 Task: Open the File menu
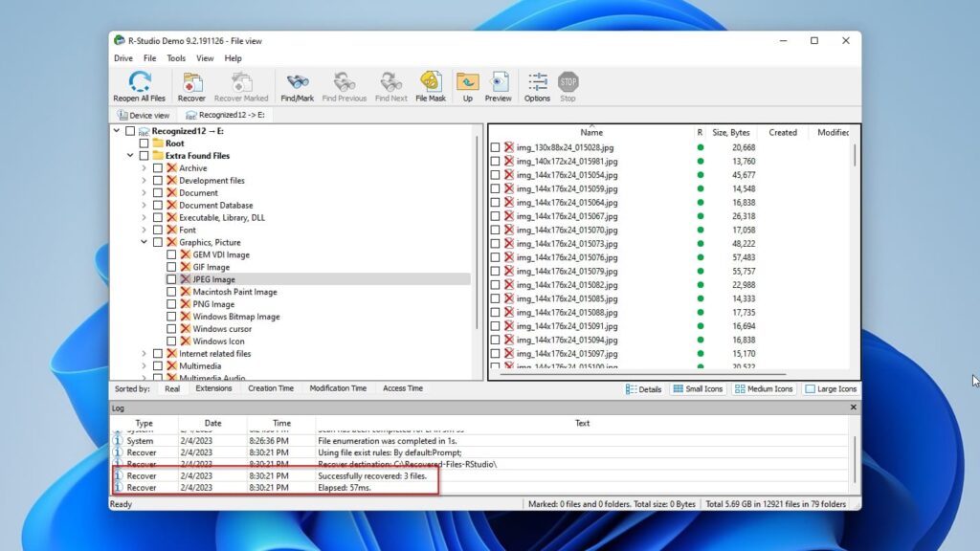tap(150, 58)
